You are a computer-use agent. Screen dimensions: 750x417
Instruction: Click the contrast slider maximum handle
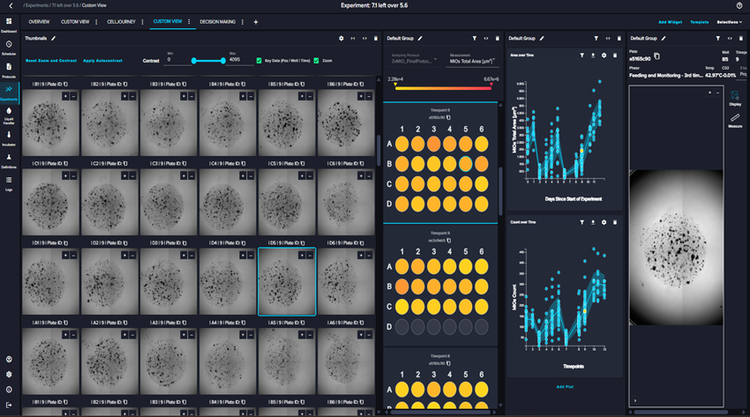pyautogui.click(x=223, y=61)
